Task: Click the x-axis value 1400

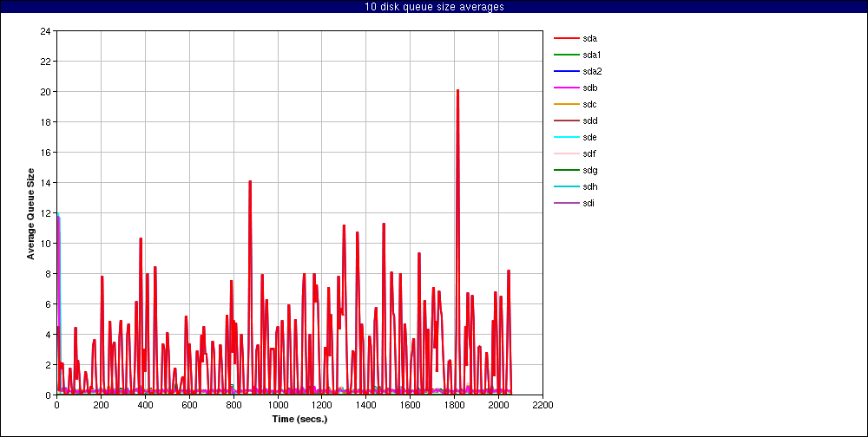Action: 366,404
